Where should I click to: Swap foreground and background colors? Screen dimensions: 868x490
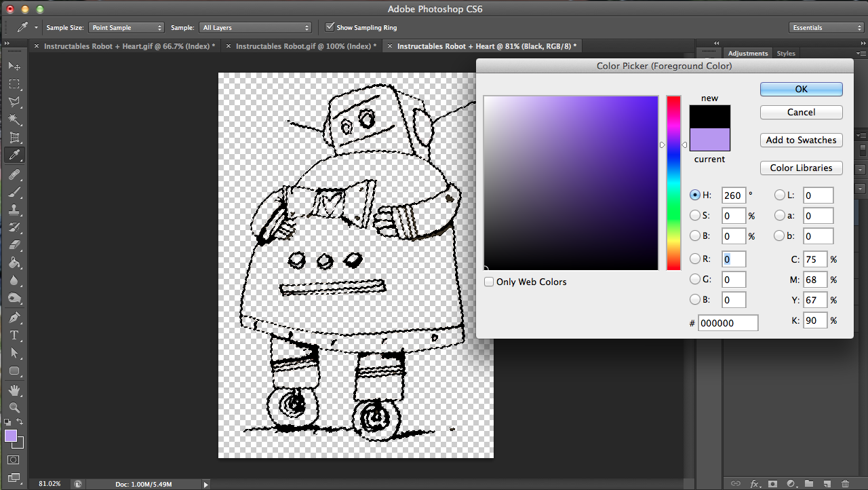click(x=20, y=422)
